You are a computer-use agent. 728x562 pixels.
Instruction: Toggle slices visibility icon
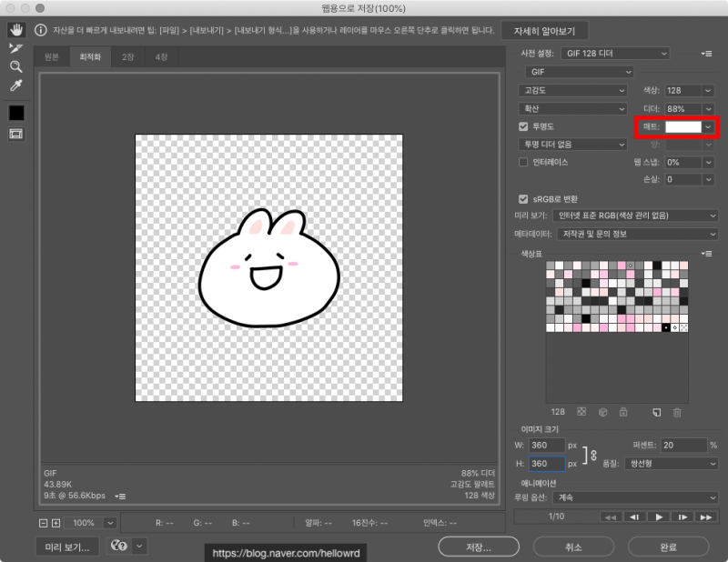(16, 134)
